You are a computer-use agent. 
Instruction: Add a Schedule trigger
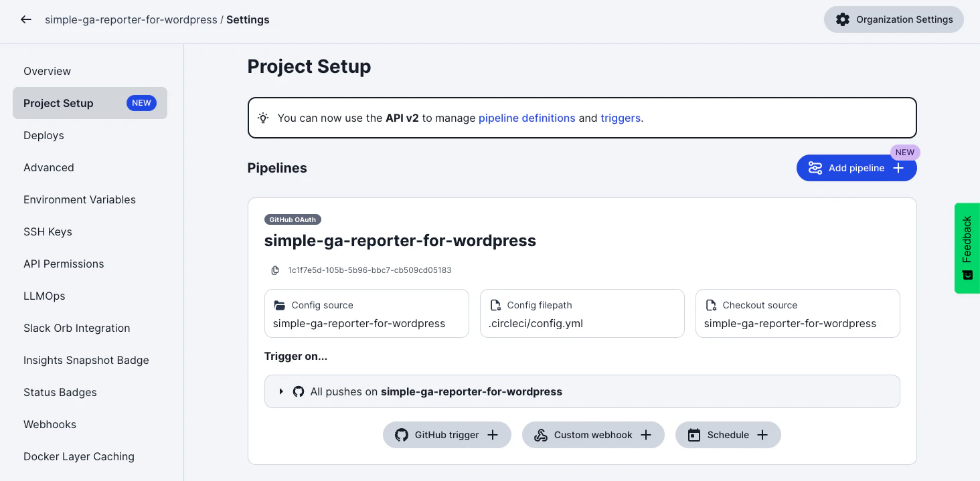point(728,435)
